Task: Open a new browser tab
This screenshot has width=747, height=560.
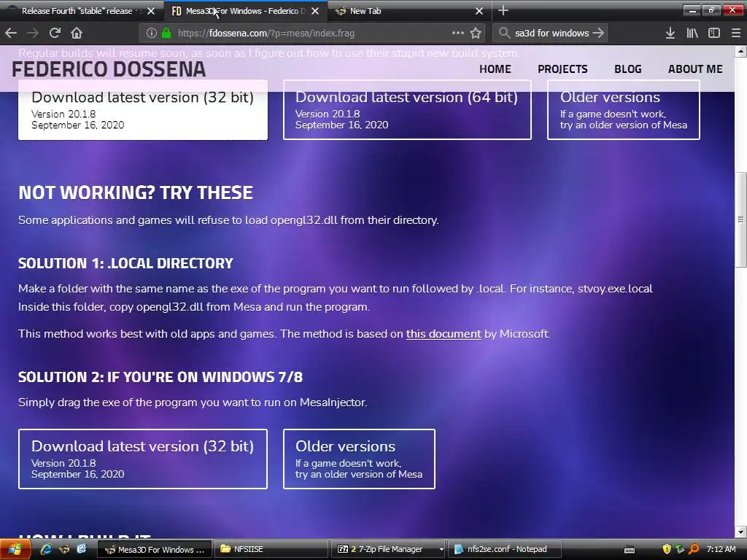Action: click(503, 10)
